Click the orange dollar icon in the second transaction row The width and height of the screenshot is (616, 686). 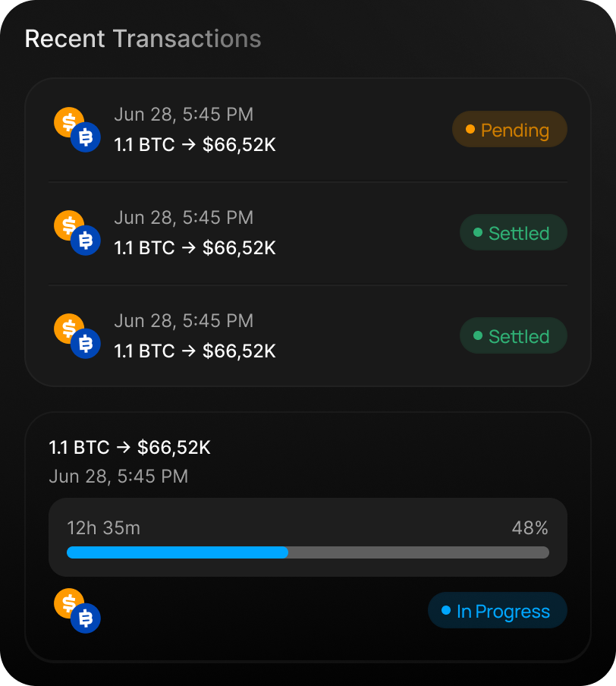pyautogui.click(x=67, y=225)
